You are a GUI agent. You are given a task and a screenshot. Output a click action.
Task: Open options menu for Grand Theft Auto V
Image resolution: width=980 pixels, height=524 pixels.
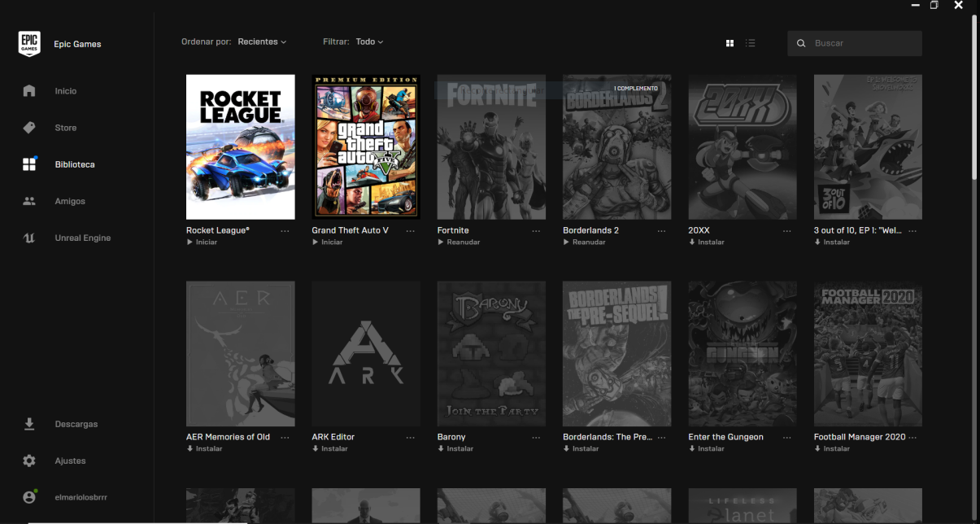410,231
